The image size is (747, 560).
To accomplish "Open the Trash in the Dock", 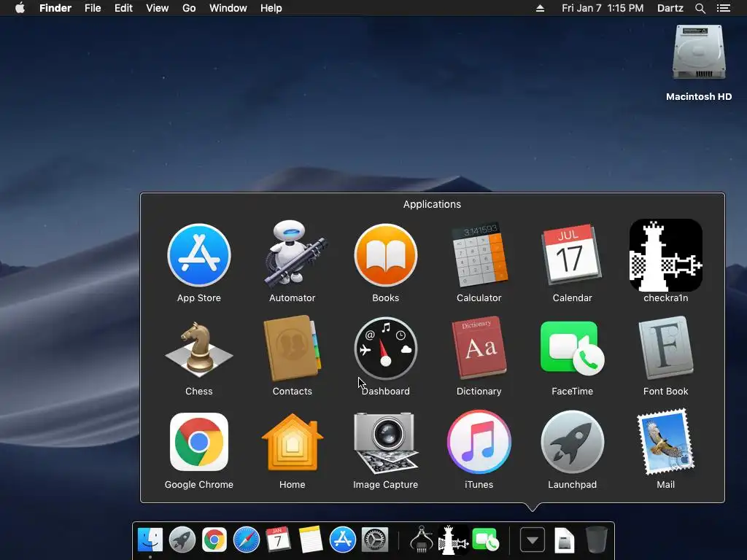I will tap(596, 540).
